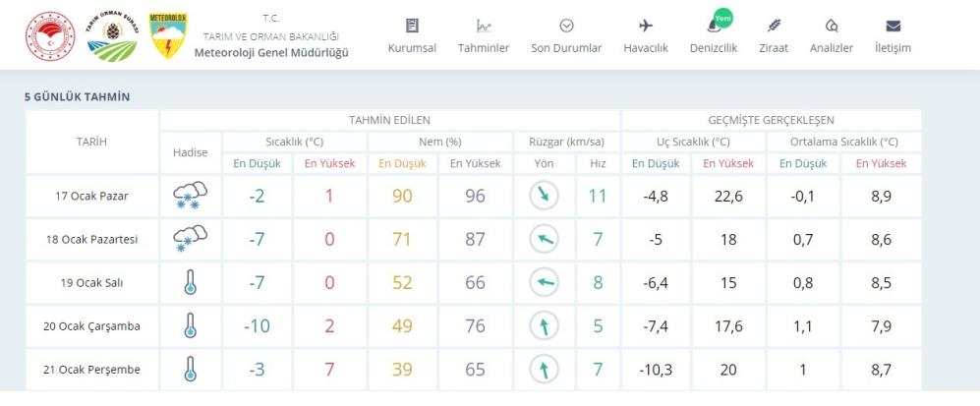Viewport: 980px width, 406px height.
Task: Expand the Son Durumlar menu
Action: click(x=565, y=36)
